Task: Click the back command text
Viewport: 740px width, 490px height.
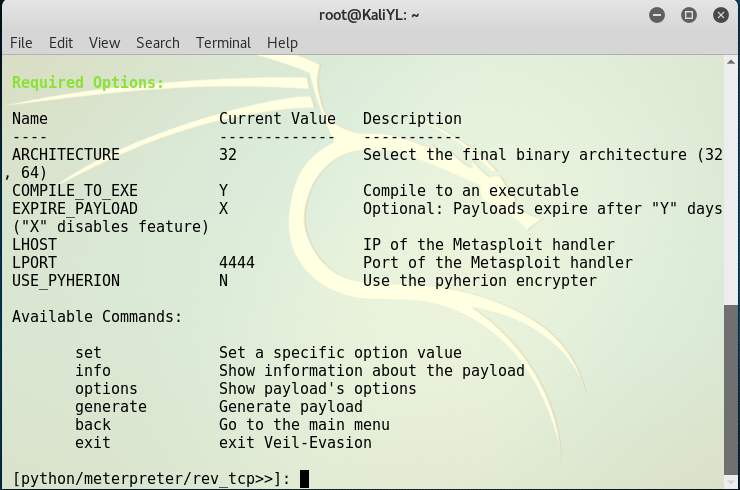Action: (93, 424)
